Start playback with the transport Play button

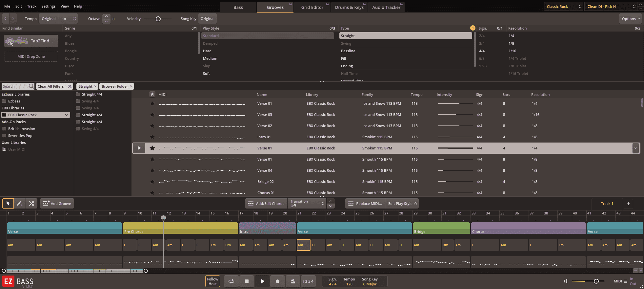[x=262, y=281]
